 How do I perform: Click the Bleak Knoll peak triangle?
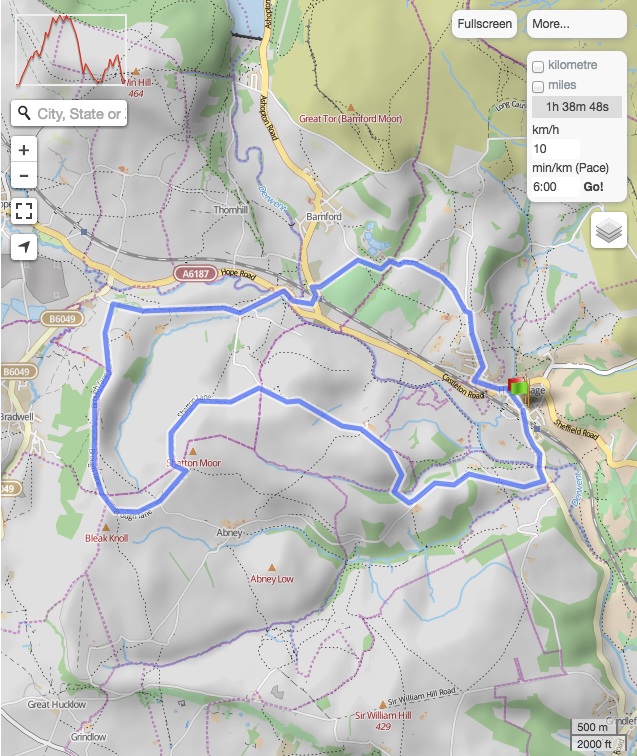click(x=106, y=526)
